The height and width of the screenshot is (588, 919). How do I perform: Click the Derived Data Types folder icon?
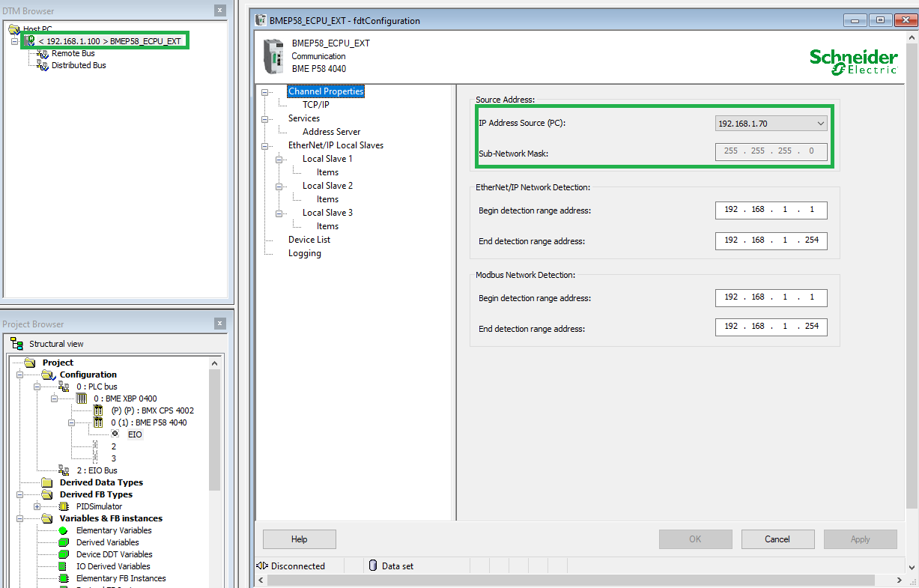pos(47,482)
